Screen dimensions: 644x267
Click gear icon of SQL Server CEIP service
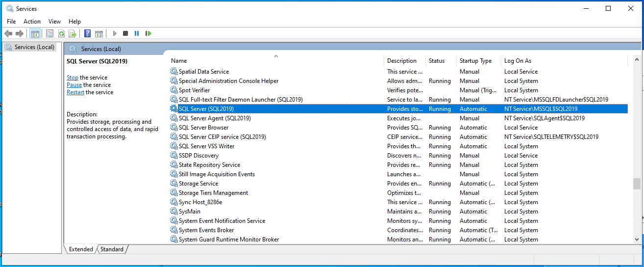(x=173, y=137)
